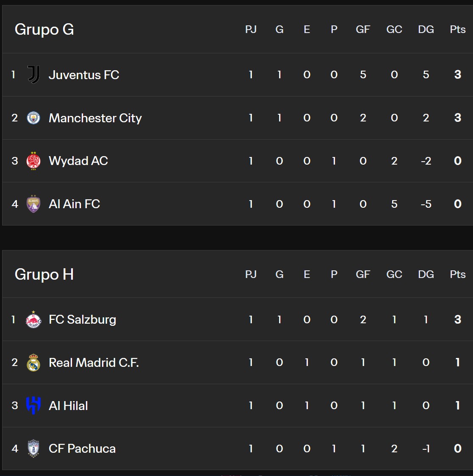473x476 pixels.
Task: Click the Real Madrid C.F. crest icon
Action: [x=33, y=363]
